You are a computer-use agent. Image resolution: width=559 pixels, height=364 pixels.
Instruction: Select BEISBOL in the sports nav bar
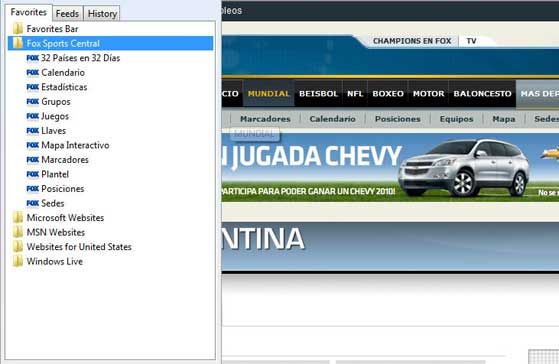click(318, 94)
